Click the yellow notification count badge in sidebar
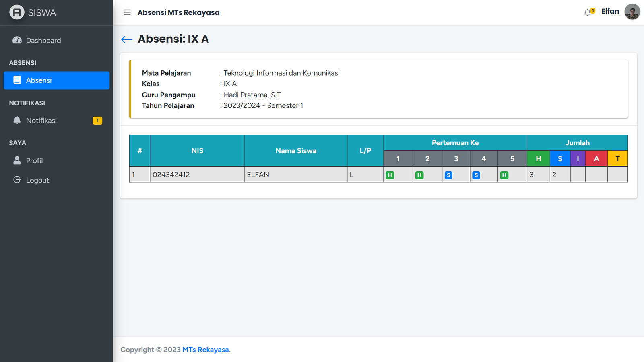The image size is (644, 362). (97, 121)
